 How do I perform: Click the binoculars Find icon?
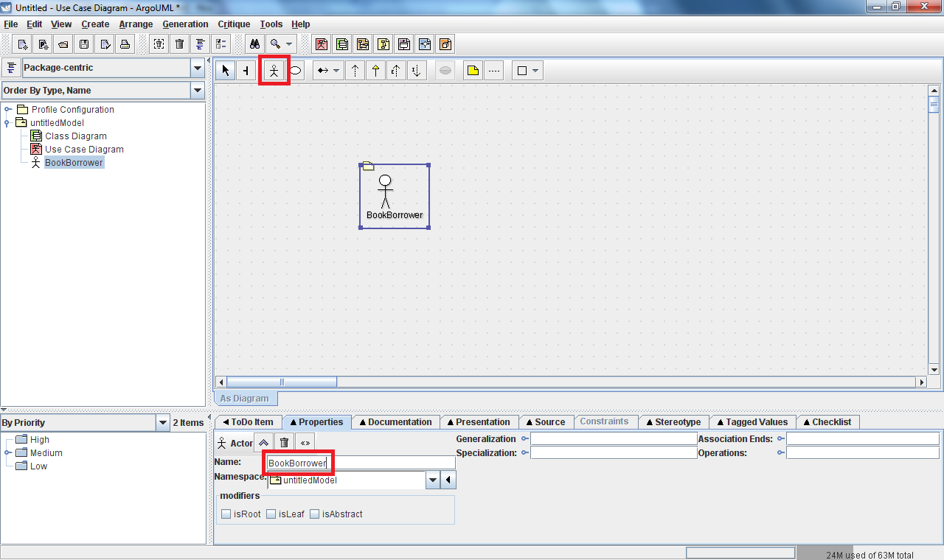click(254, 44)
